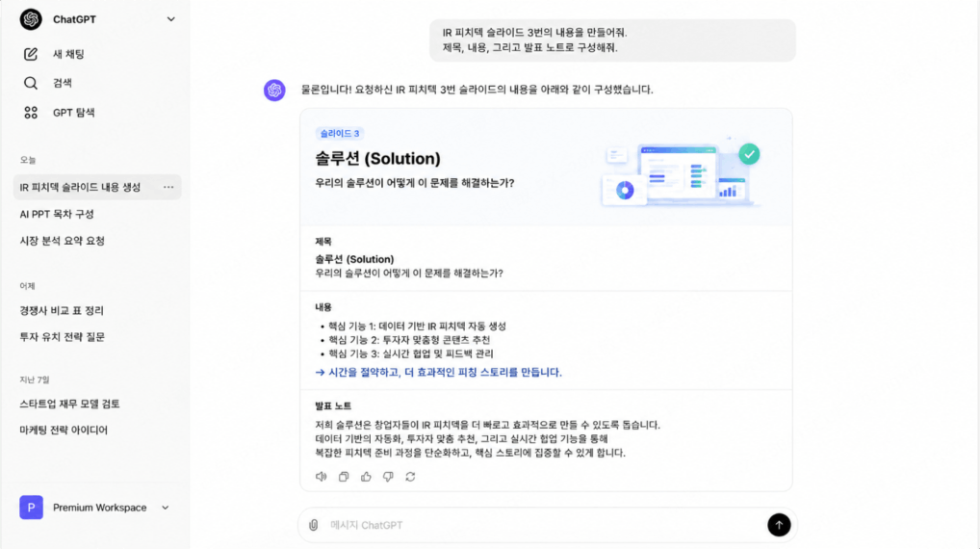Click the user message bubble text
The image size is (980, 549).
click(x=535, y=40)
